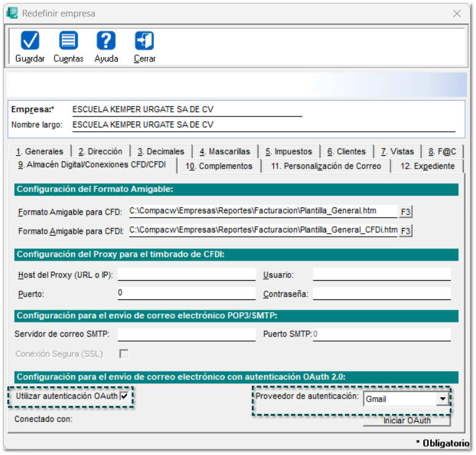This screenshot has height=455, width=476.
Task: Click the Ayuda question mark icon
Action: coord(106,42)
